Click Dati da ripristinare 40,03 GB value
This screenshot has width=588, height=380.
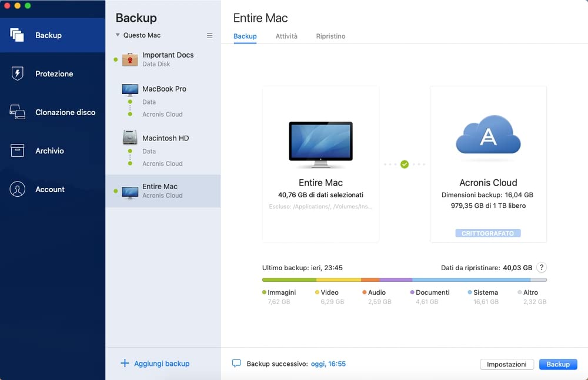click(x=517, y=268)
